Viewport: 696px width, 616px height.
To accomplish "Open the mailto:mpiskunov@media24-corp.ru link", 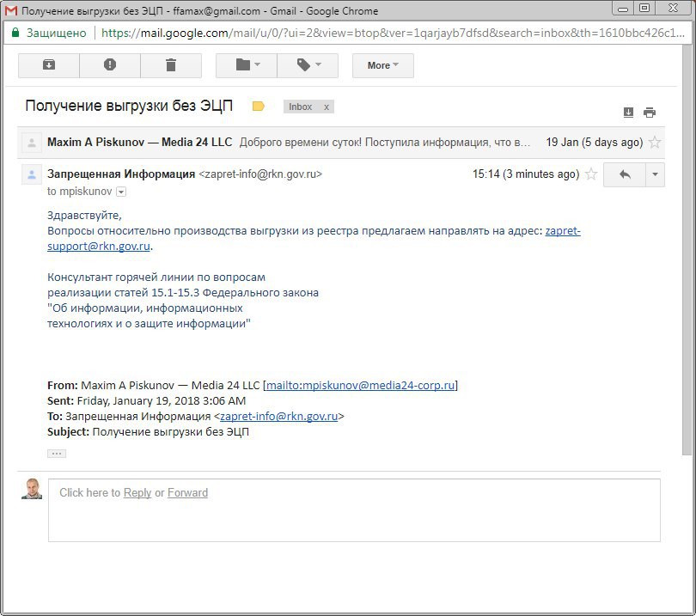I will point(360,385).
